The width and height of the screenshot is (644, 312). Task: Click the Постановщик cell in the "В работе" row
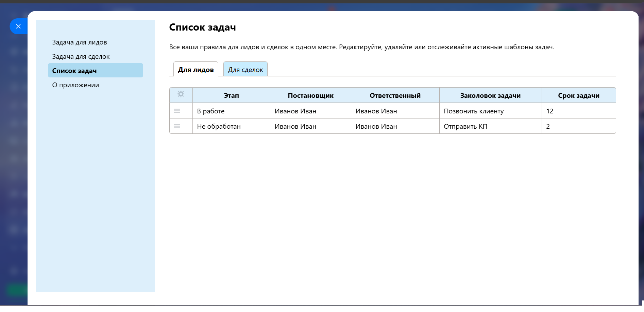(x=311, y=111)
